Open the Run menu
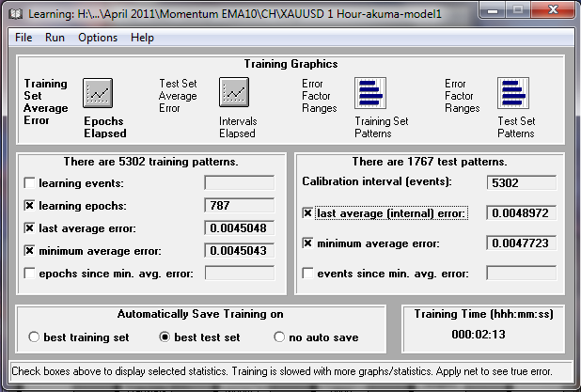Image resolution: width=581 pixels, height=392 pixels. pos(55,38)
